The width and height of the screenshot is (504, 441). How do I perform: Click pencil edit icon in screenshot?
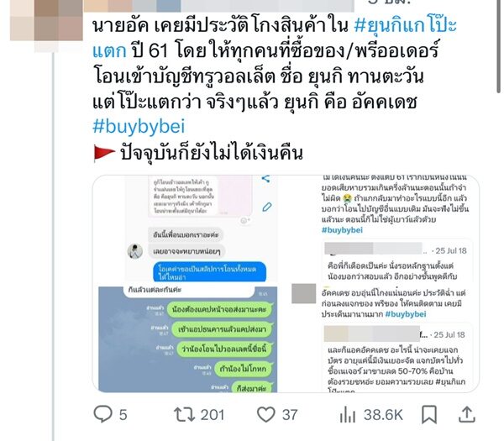click(x=267, y=207)
